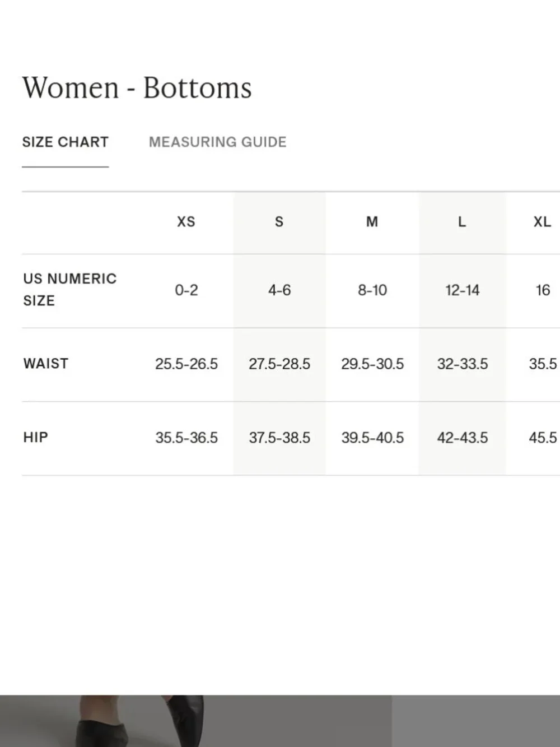Click the XL size column header

point(542,222)
